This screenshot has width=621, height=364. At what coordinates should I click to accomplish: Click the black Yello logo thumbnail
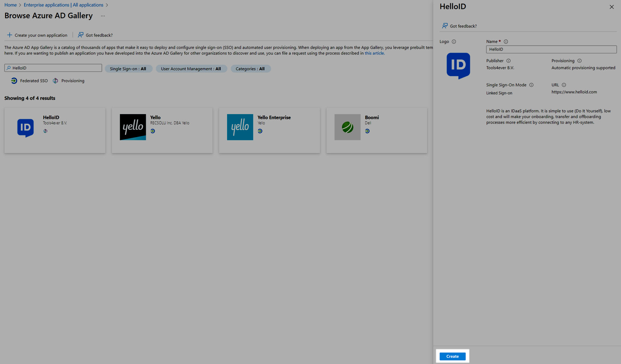pos(133,127)
